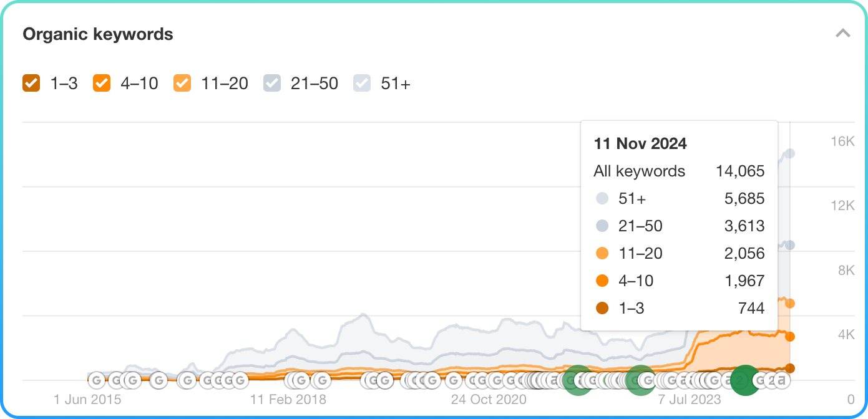The width and height of the screenshot is (868, 419).
Task: Click the 1–3 line endpoint dot
Action: tap(790, 368)
